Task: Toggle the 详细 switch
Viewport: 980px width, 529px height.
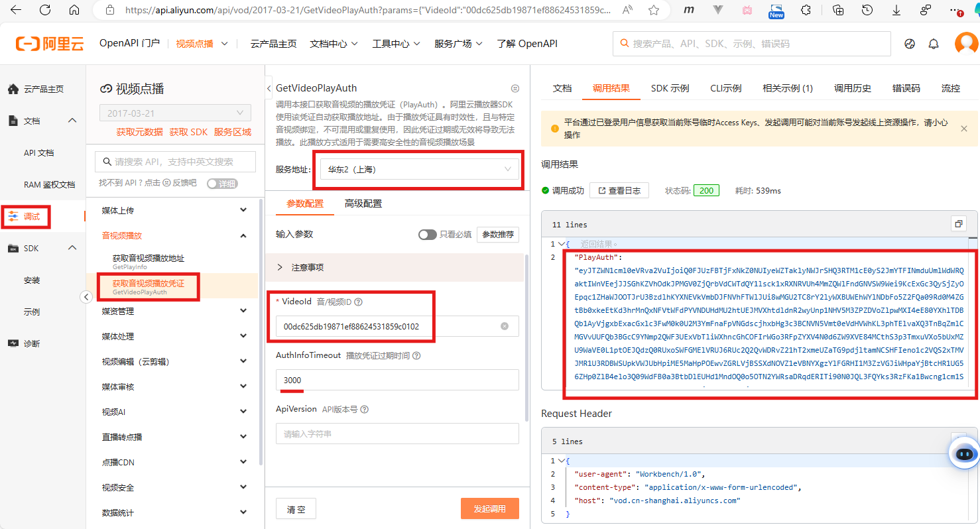Action: (x=222, y=184)
